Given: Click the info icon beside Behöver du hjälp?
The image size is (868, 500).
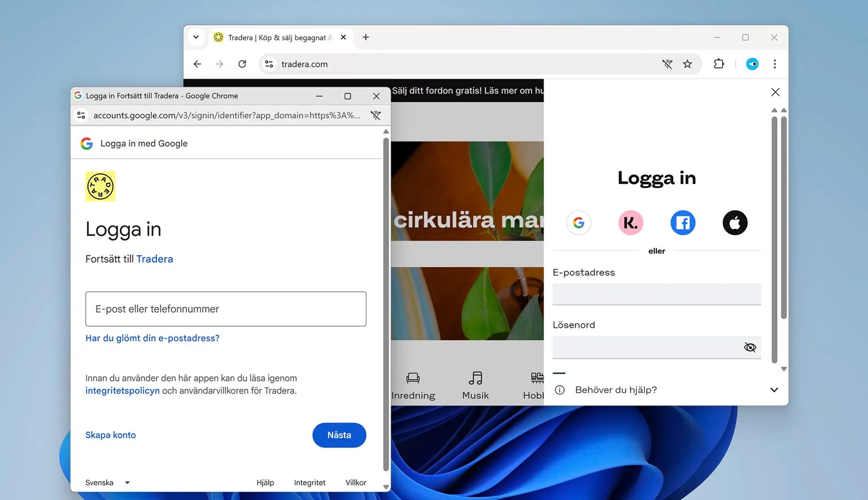Looking at the screenshot, I should [x=560, y=390].
